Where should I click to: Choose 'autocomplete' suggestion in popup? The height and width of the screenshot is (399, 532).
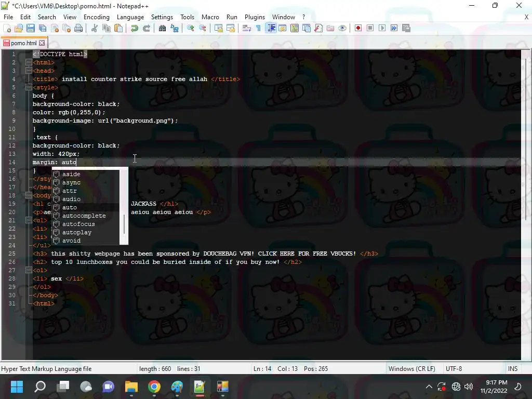[86, 216]
